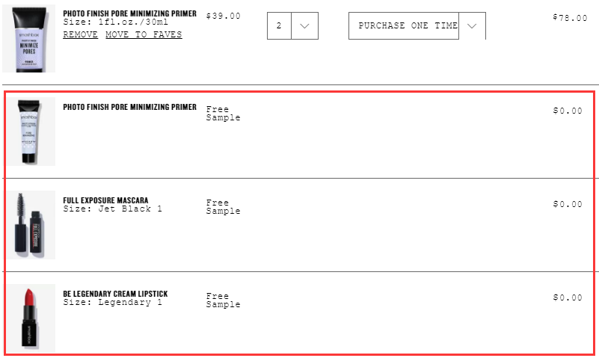Click the red lipstick sample image
The height and width of the screenshot is (364, 599).
[31, 318]
